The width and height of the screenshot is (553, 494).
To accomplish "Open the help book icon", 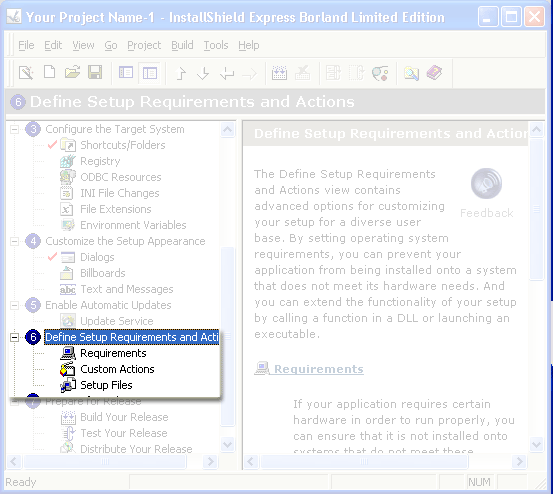I will click(x=434, y=73).
